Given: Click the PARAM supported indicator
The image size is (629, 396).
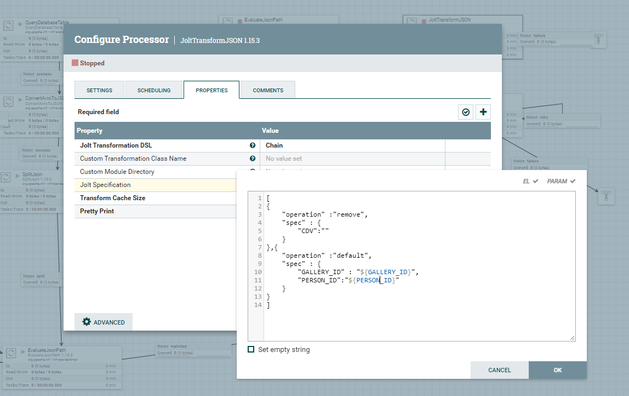Looking at the screenshot, I should [x=561, y=181].
